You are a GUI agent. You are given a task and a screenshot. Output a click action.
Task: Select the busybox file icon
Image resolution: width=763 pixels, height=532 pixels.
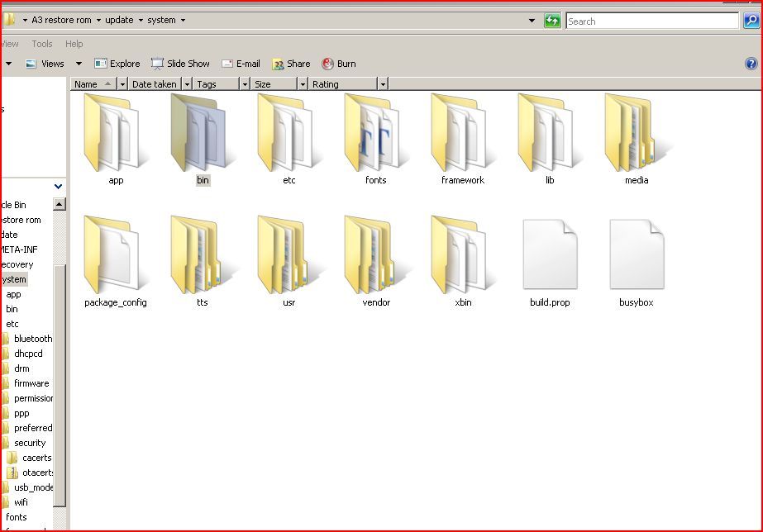pyautogui.click(x=636, y=254)
